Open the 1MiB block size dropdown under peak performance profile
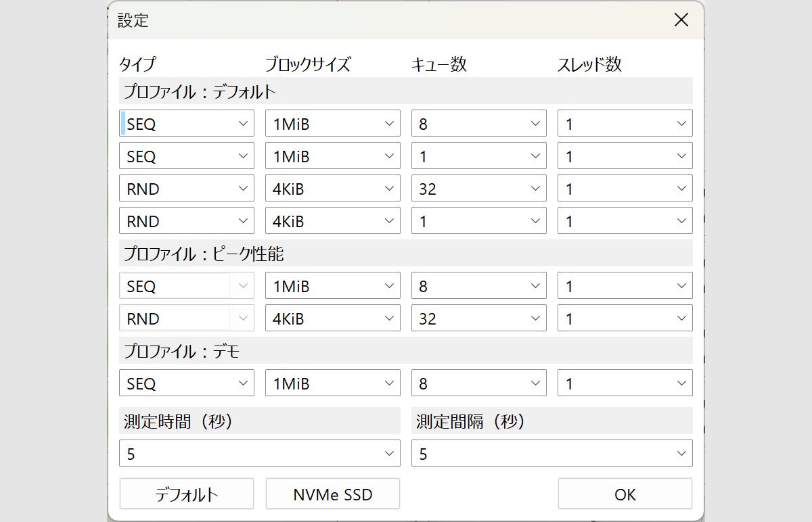 [x=332, y=285]
